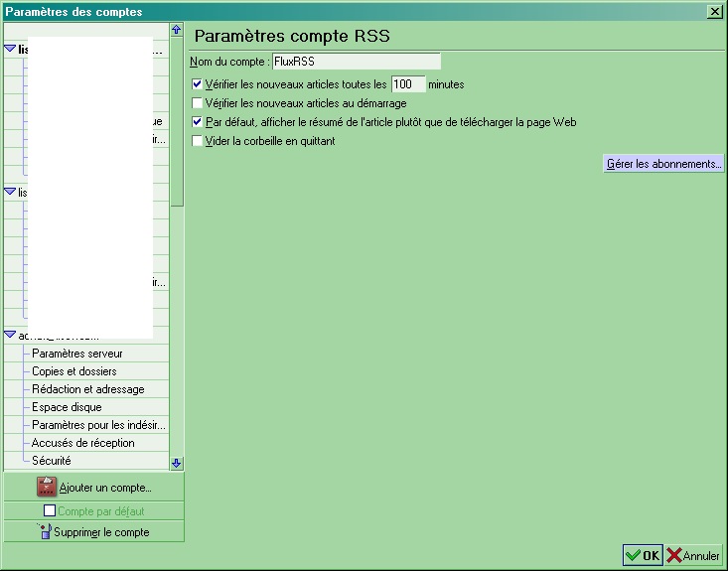Image resolution: width=728 pixels, height=571 pixels.
Task: Click the minutes interval field showing 100
Action: pyautogui.click(x=408, y=84)
